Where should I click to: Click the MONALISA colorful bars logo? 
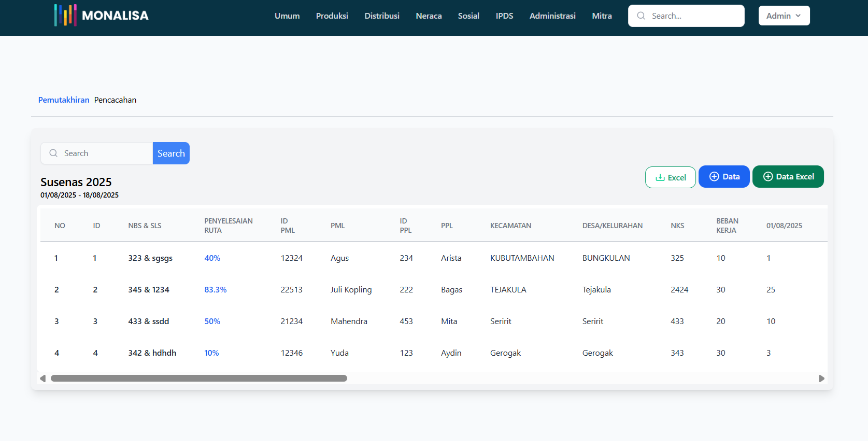tap(65, 16)
